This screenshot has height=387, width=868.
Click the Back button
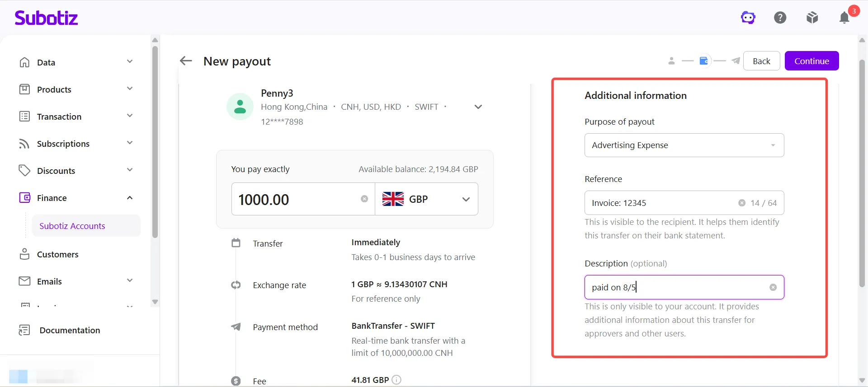click(x=761, y=61)
